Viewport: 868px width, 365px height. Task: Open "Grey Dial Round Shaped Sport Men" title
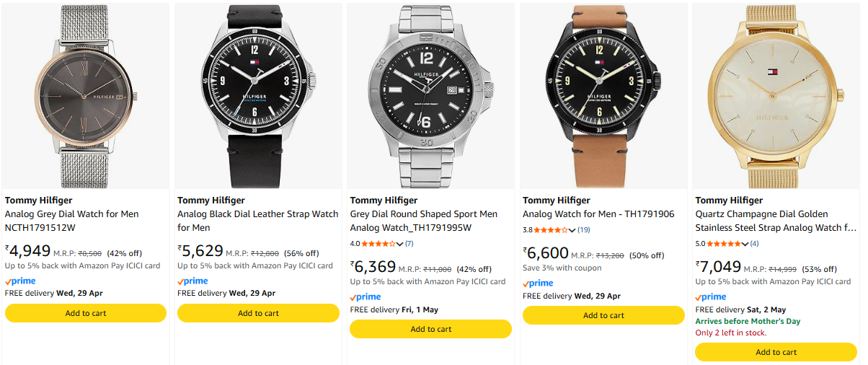click(x=424, y=214)
